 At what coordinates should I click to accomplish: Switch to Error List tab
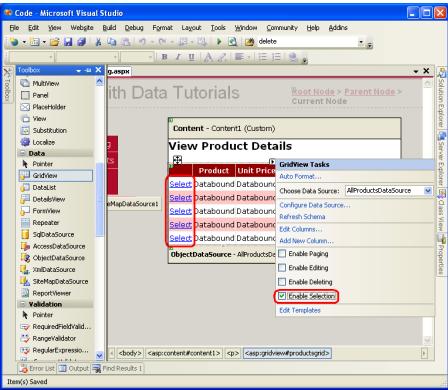37,368
